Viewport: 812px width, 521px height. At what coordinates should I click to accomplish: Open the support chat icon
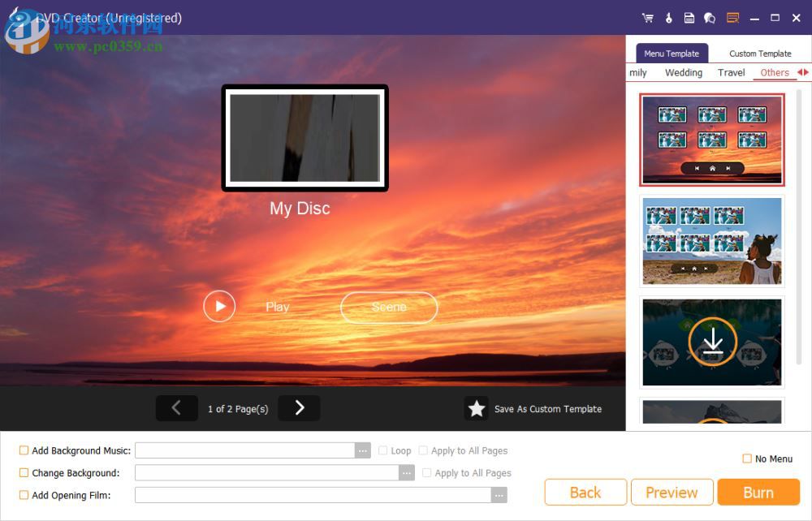coord(709,17)
